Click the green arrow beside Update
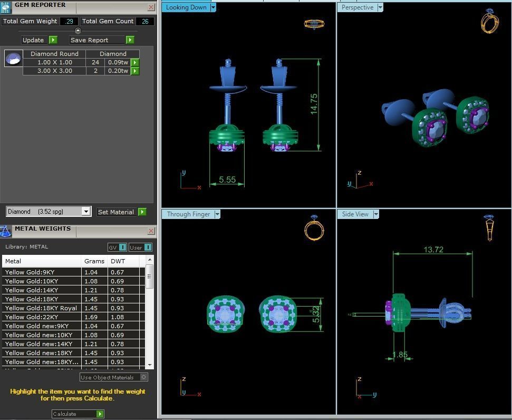 pos(53,40)
